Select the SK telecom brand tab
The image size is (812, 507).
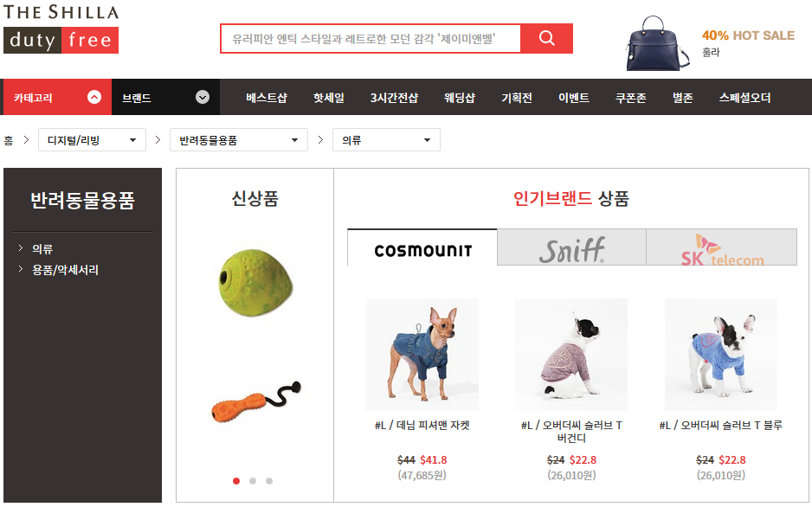(x=721, y=247)
